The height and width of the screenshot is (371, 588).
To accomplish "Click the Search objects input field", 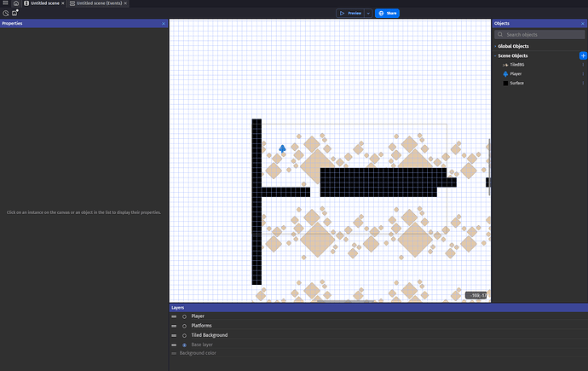I will 540,35.
